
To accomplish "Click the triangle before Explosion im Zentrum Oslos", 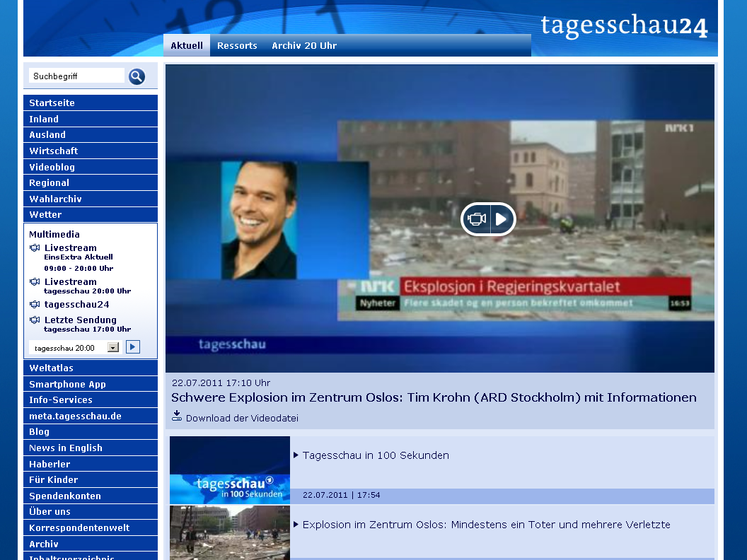I will [x=296, y=524].
